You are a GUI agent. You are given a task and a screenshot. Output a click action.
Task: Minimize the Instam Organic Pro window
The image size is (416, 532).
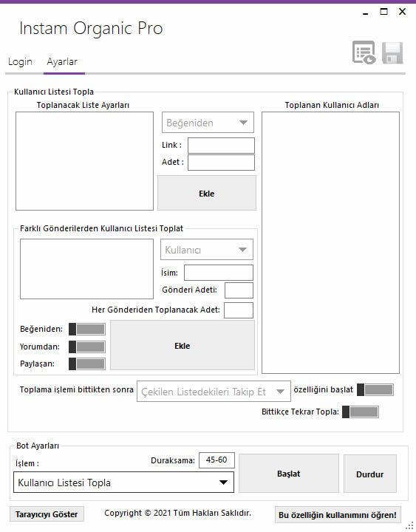tap(366, 13)
